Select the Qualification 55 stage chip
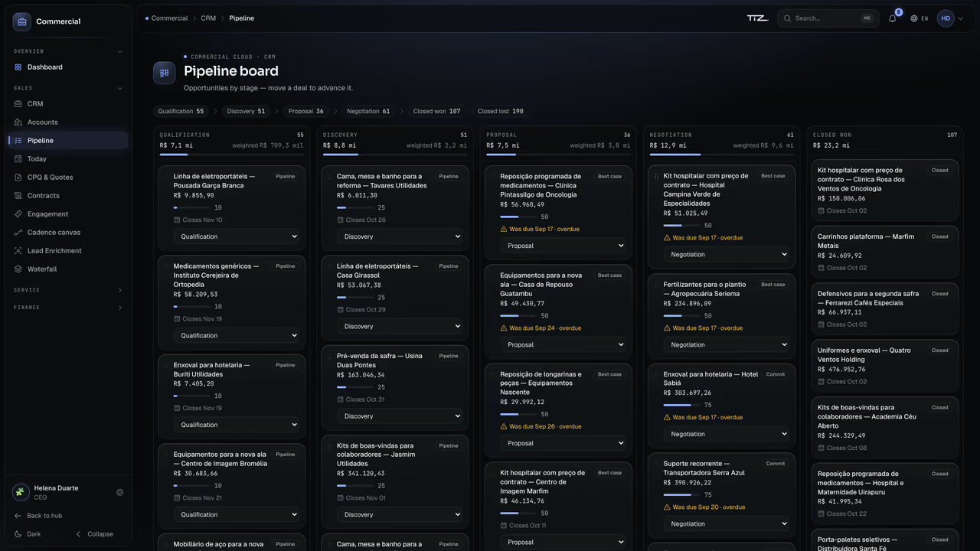Viewport: 980px width, 551px height. pyautogui.click(x=181, y=112)
